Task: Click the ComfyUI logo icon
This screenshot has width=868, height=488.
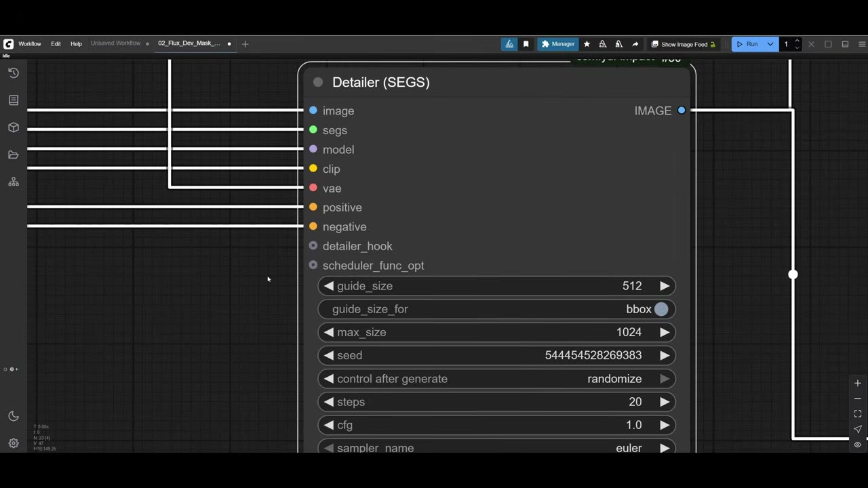Action: pyautogui.click(x=8, y=44)
